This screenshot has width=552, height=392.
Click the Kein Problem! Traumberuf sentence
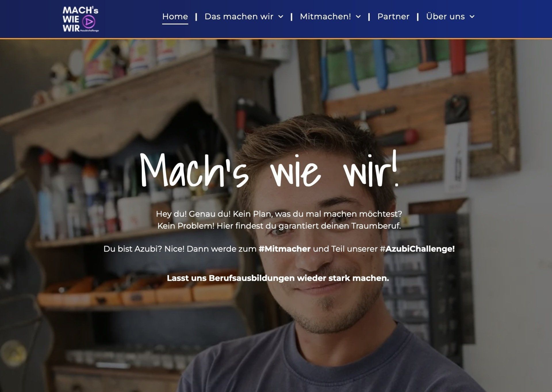(279, 226)
